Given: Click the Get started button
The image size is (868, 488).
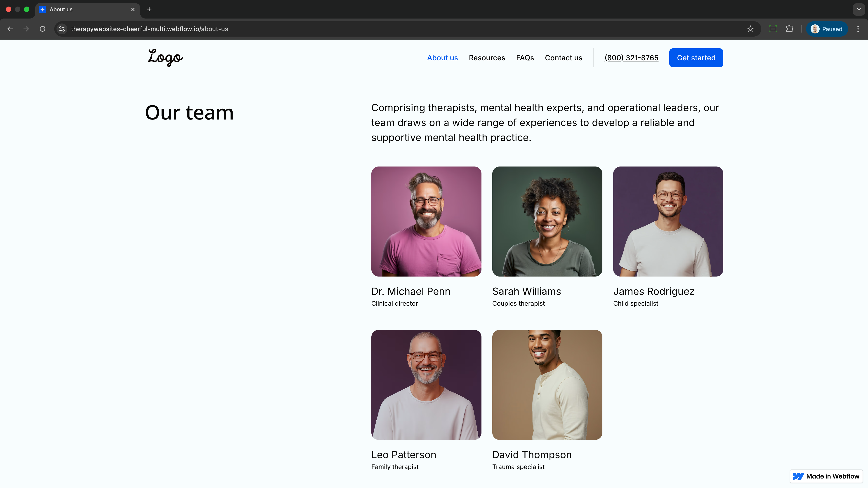Looking at the screenshot, I should click(696, 58).
